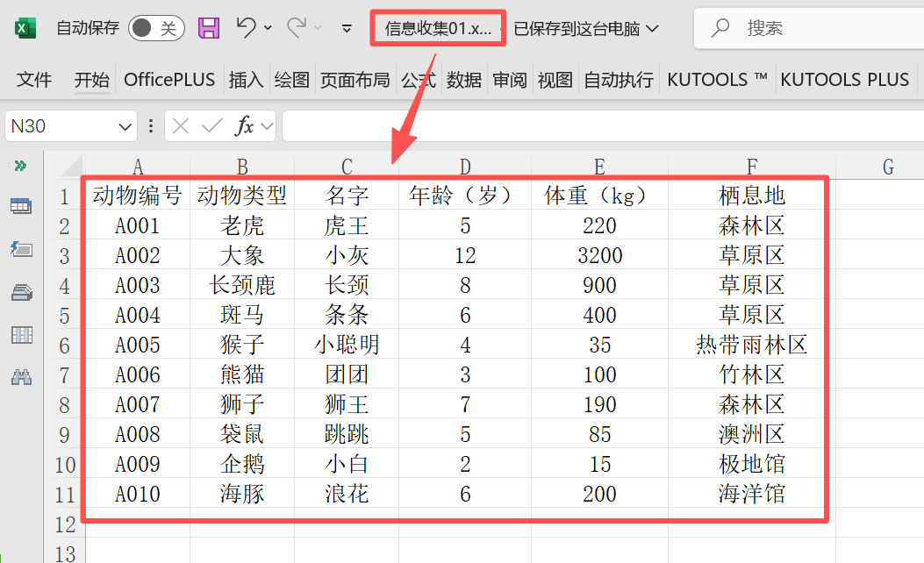Click the snapshot camera icon in left sidebar

pyautogui.click(x=19, y=249)
